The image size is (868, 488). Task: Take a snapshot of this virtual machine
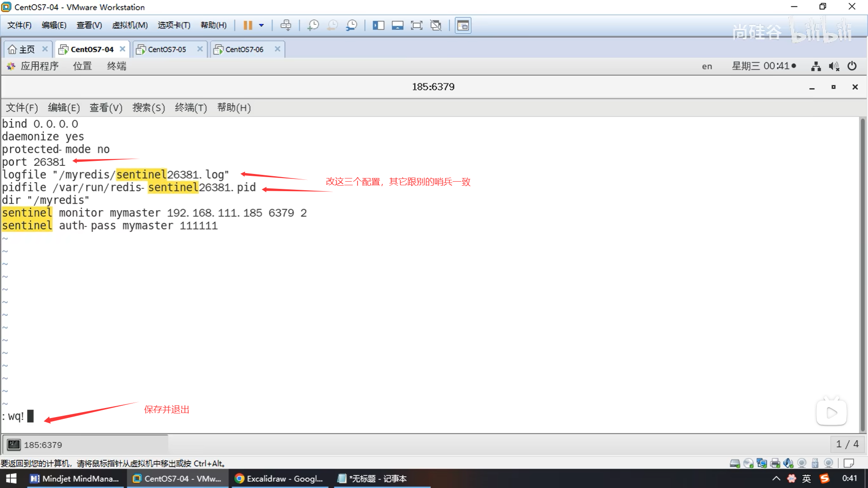pyautogui.click(x=313, y=25)
